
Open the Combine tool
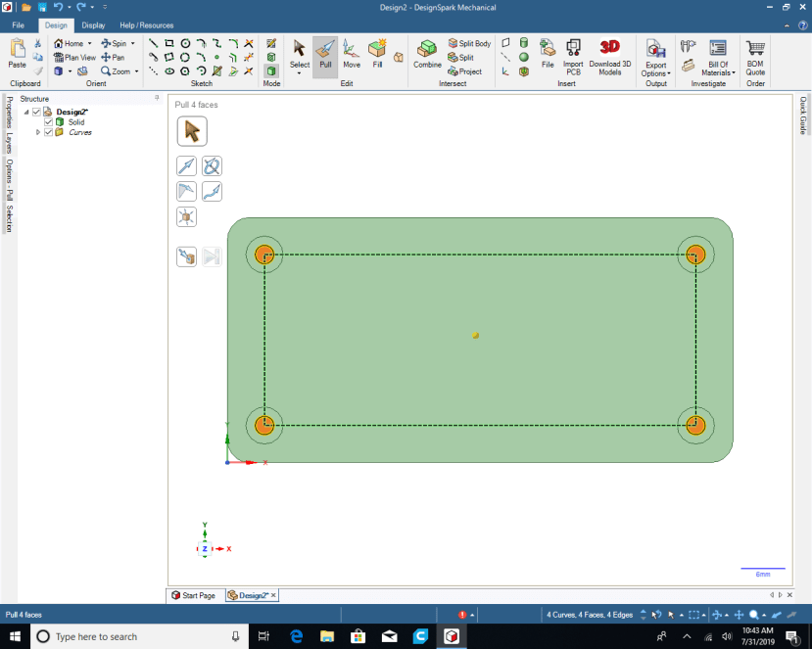point(427,54)
